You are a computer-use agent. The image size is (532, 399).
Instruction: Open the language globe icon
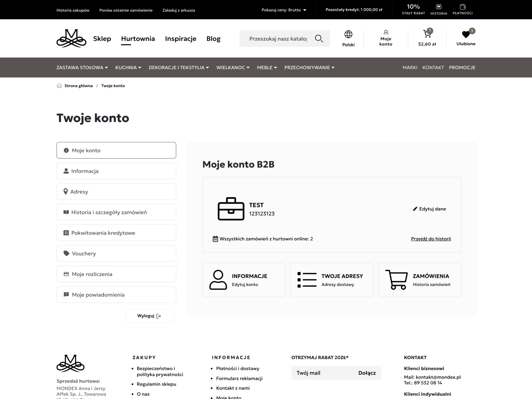[348, 34]
